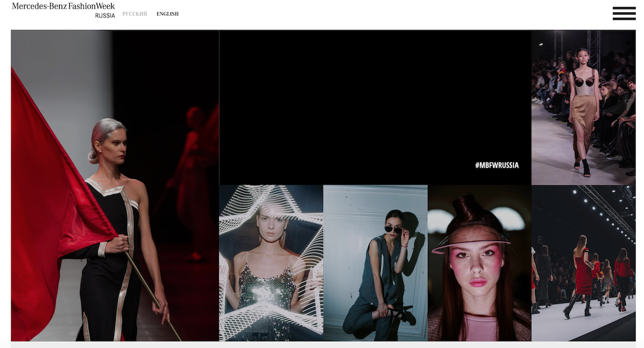Click the red flag in the large photo
644x348 pixels.
tap(48, 204)
